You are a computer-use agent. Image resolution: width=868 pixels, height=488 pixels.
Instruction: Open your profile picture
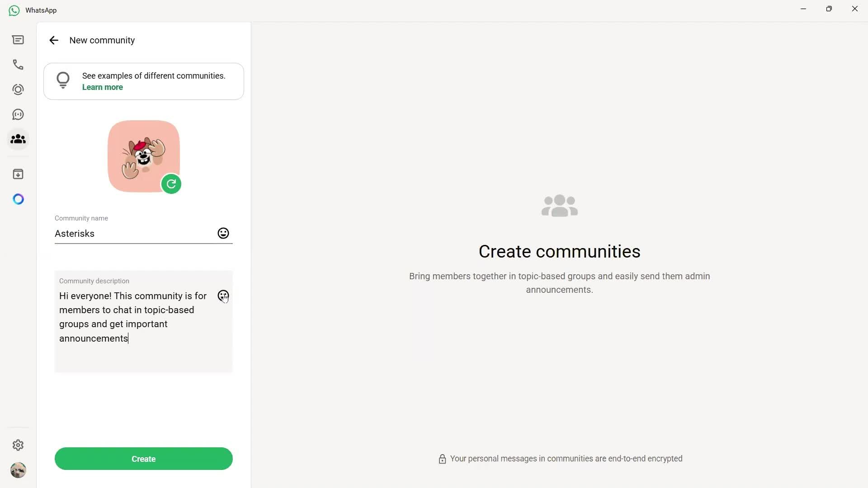(x=18, y=470)
